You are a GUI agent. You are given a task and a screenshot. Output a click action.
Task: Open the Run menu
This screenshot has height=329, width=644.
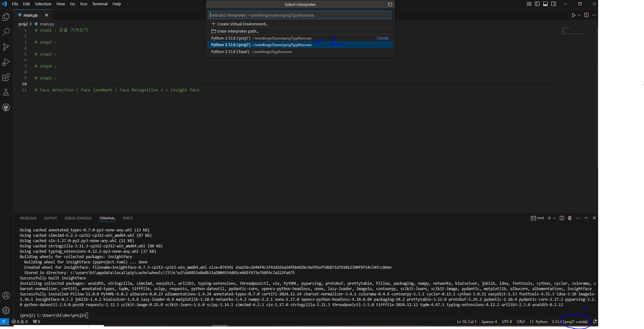coord(84,4)
